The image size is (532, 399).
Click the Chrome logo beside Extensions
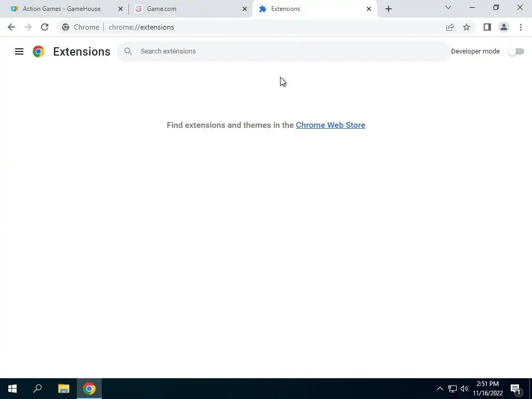(x=38, y=51)
